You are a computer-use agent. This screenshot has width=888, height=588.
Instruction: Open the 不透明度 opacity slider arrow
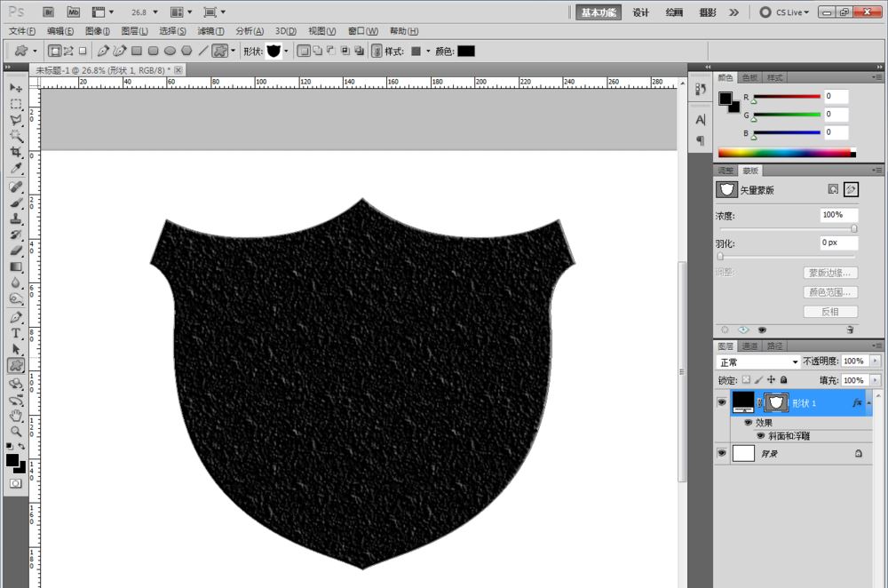[x=876, y=361]
